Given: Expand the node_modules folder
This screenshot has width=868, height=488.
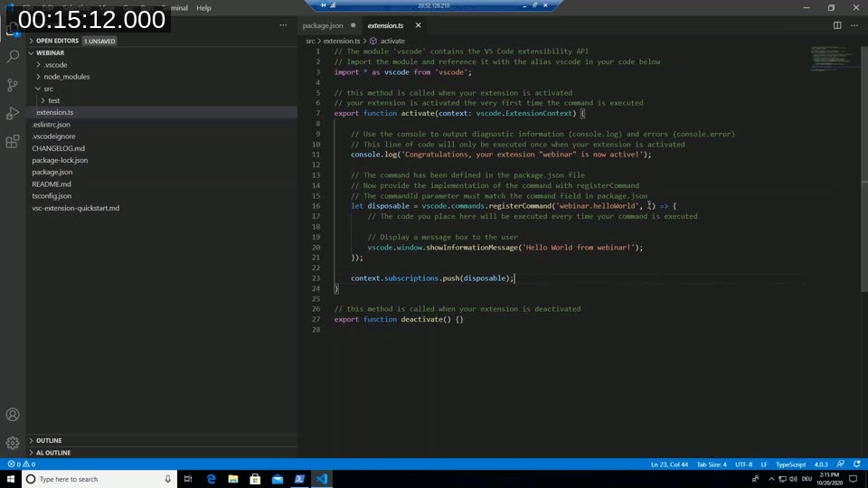Looking at the screenshot, I should (66, 76).
